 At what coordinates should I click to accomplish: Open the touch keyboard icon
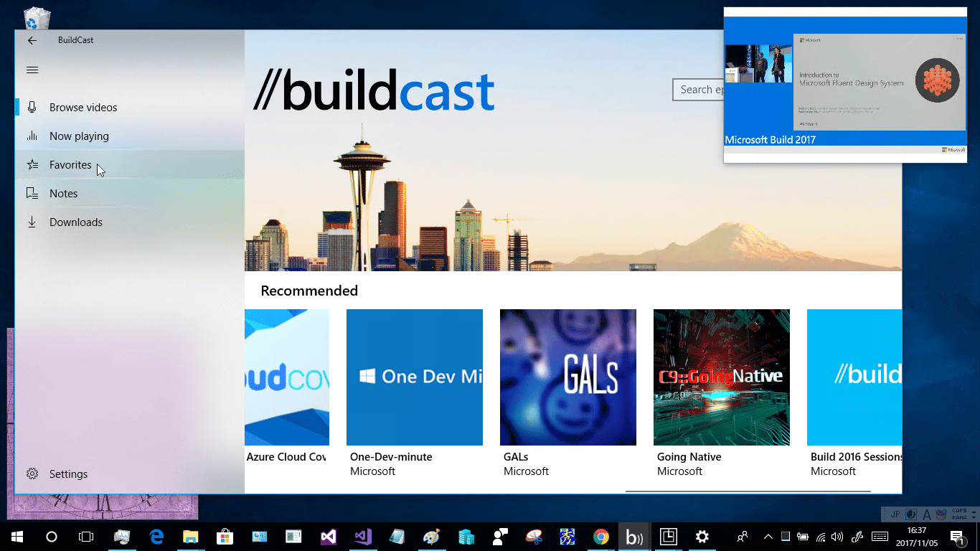point(880,537)
